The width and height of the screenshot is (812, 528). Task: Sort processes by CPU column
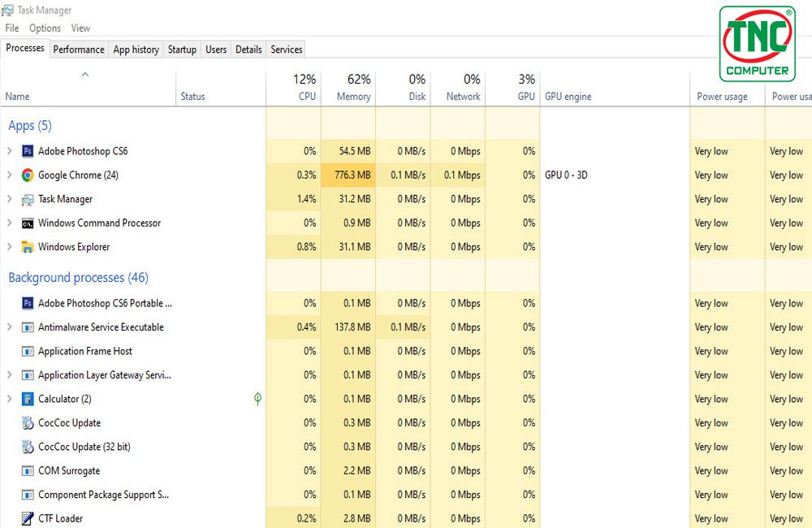click(x=293, y=87)
